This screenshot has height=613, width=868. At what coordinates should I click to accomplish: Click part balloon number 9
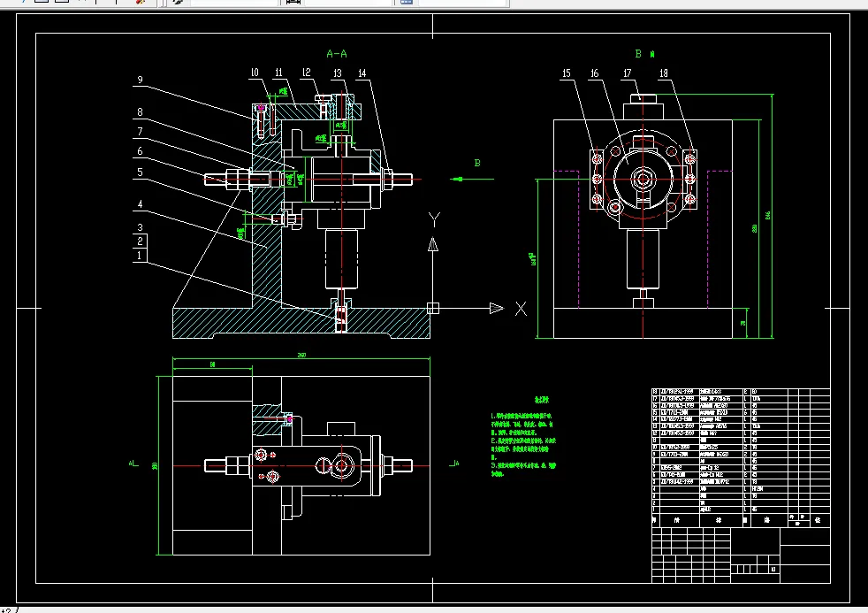click(140, 80)
